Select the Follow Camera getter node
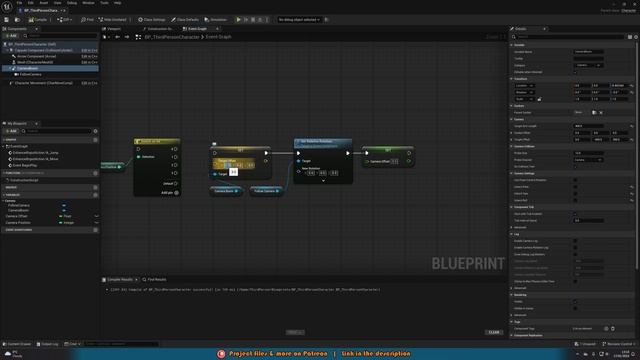 tap(266, 191)
